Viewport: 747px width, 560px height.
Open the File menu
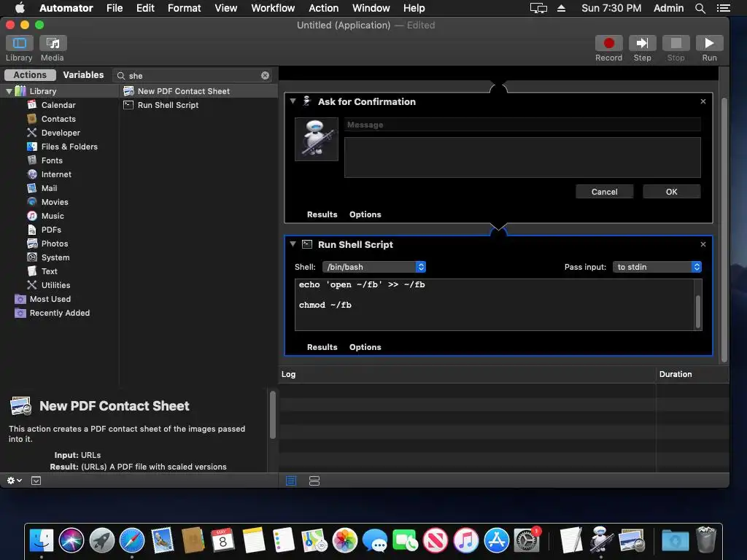point(115,8)
